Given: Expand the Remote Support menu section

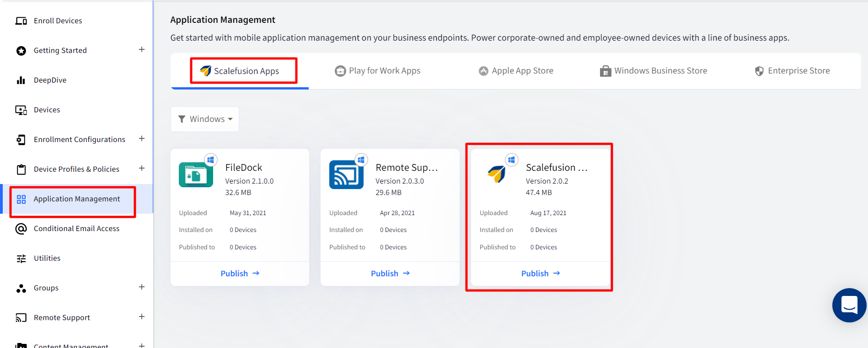Looking at the screenshot, I should (x=142, y=317).
